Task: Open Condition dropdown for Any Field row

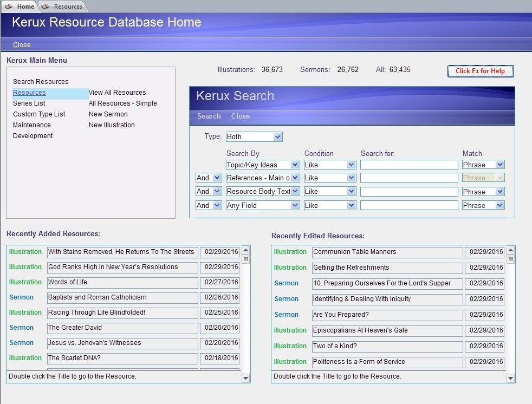Action: (x=351, y=205)
